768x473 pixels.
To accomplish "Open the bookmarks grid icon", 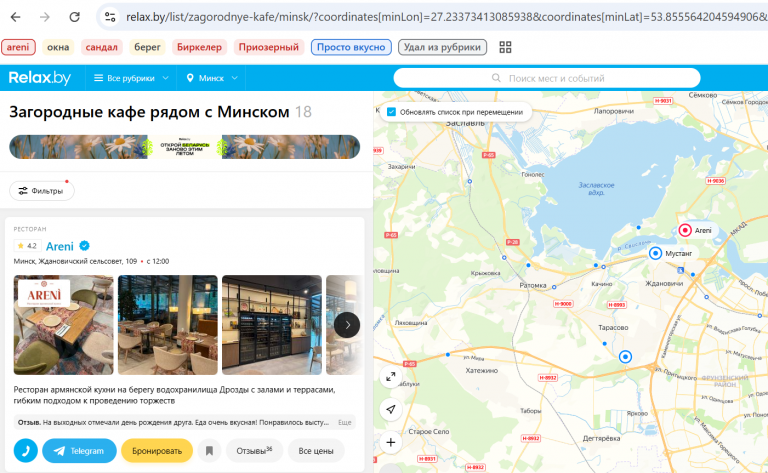I will [505, 47].
